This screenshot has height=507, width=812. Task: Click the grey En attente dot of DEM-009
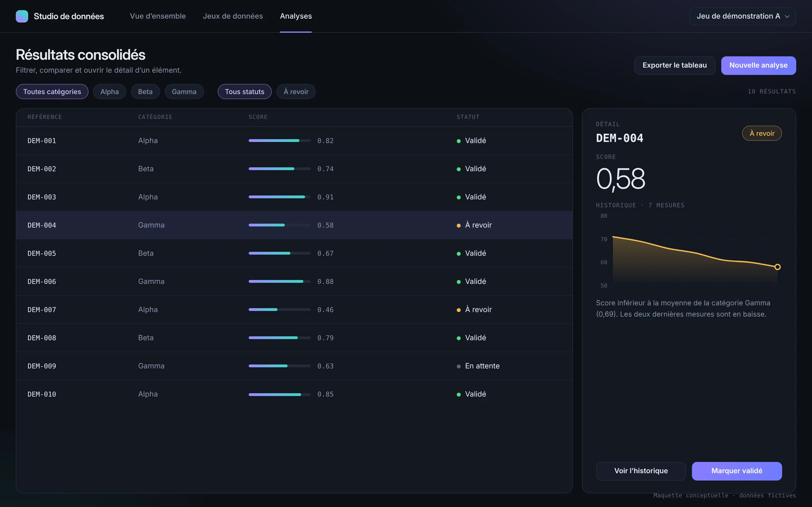tap(459, 366)
